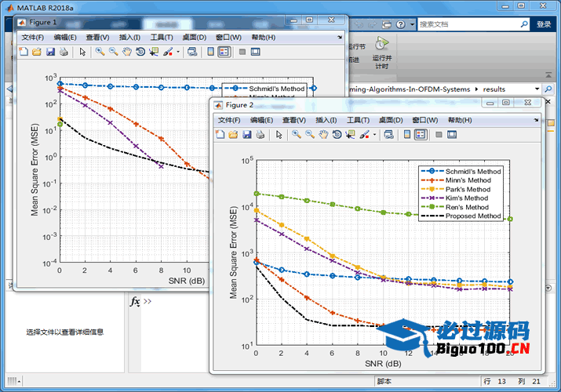The image size is (561, 392).
Task: Open the current folder path dropdown after results
Action: pyautogui.click(x=537, y=89)
